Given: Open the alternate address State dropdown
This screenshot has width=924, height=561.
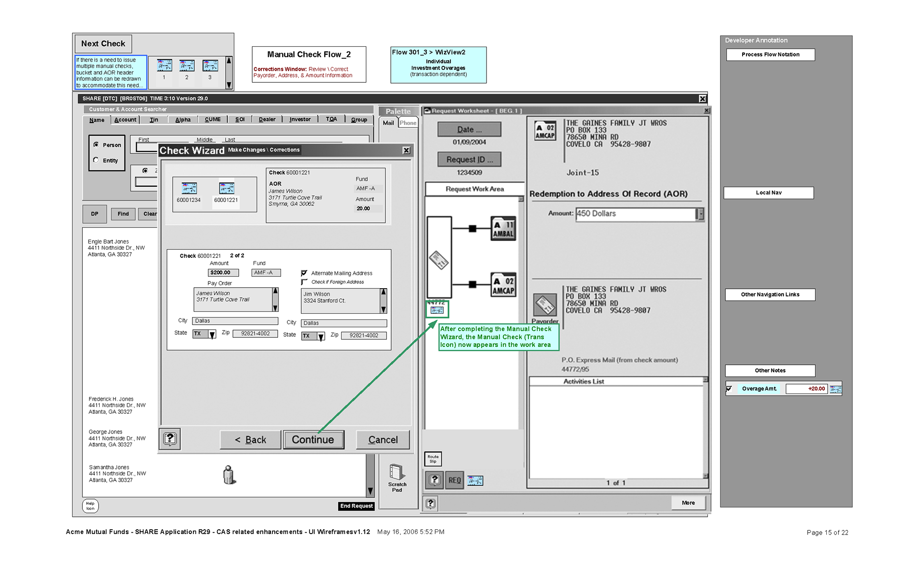Looking at the screenshot, I should click(321, 337).
